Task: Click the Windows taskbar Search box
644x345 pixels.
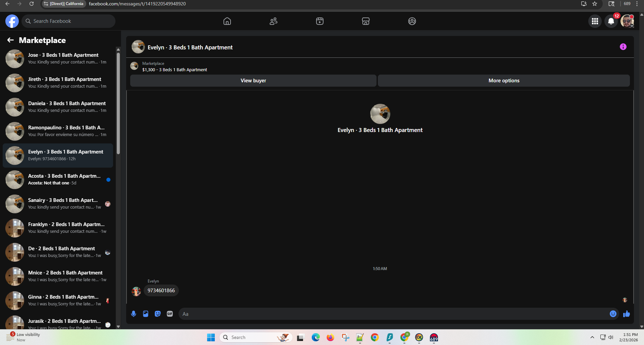Action: click(256, 337)
